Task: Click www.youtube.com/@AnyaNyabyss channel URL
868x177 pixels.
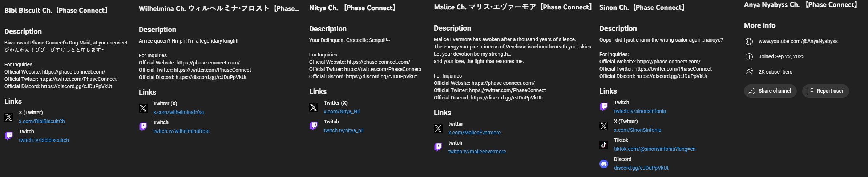Action: tap(798, 41)
